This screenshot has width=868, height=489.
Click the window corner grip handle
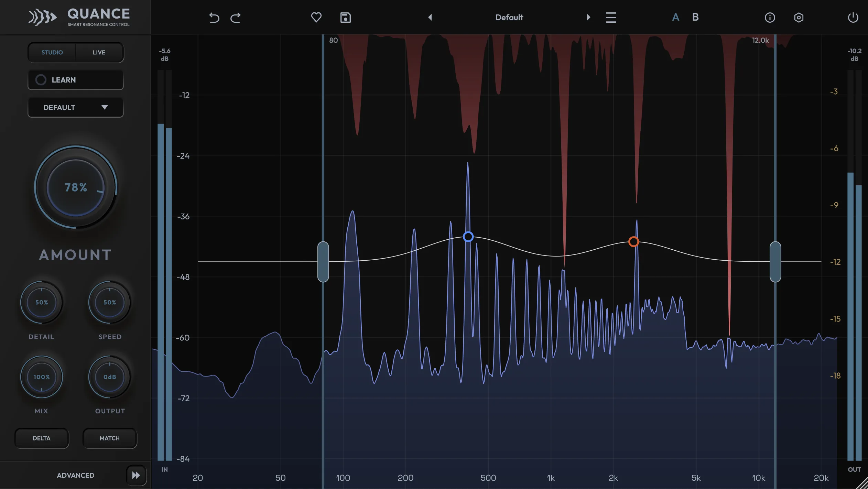[862, 483]
